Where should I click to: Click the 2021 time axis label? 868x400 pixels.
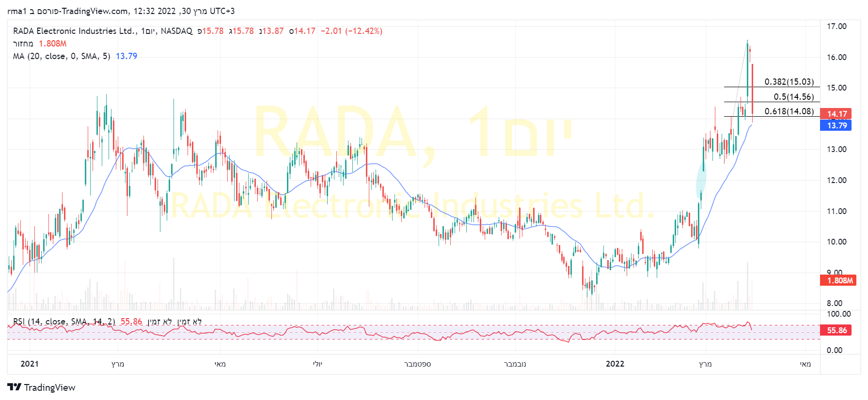tap(30, 364)
